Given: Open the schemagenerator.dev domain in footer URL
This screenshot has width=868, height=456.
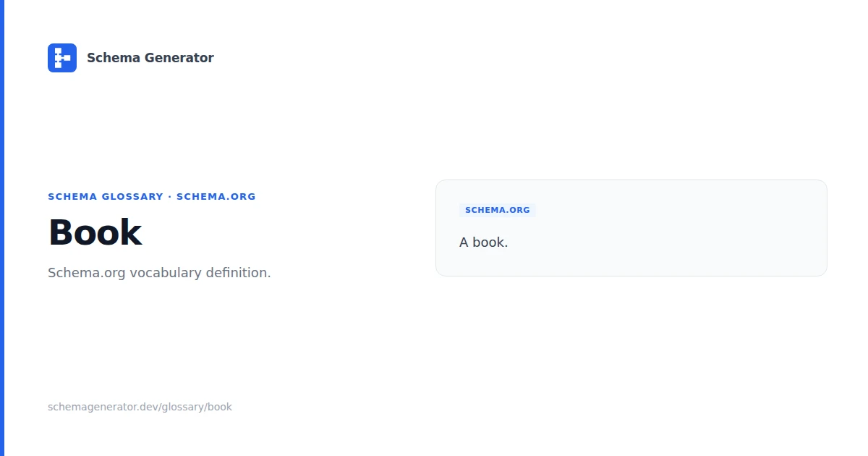Looking at the screenshot, I should 103,407.
